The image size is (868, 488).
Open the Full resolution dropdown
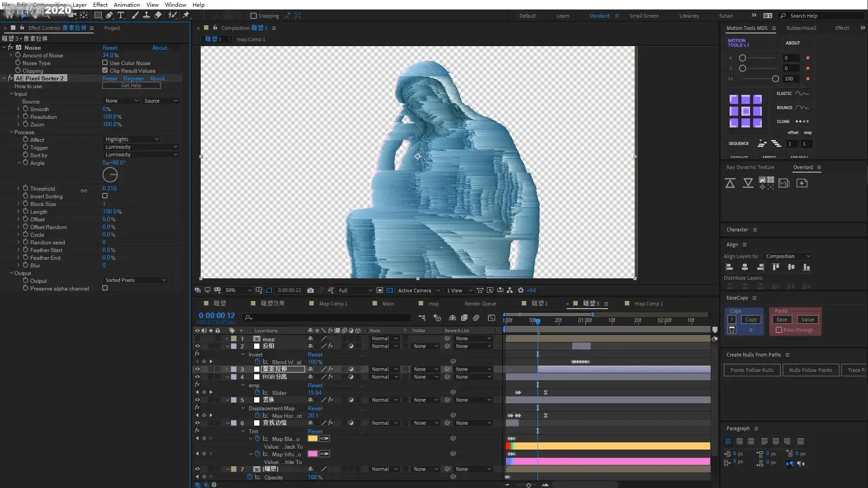355,291
